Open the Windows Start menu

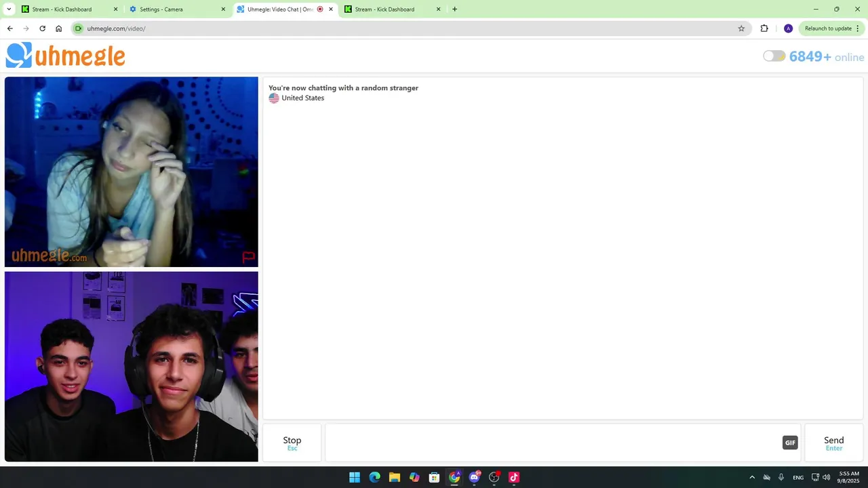355,477
